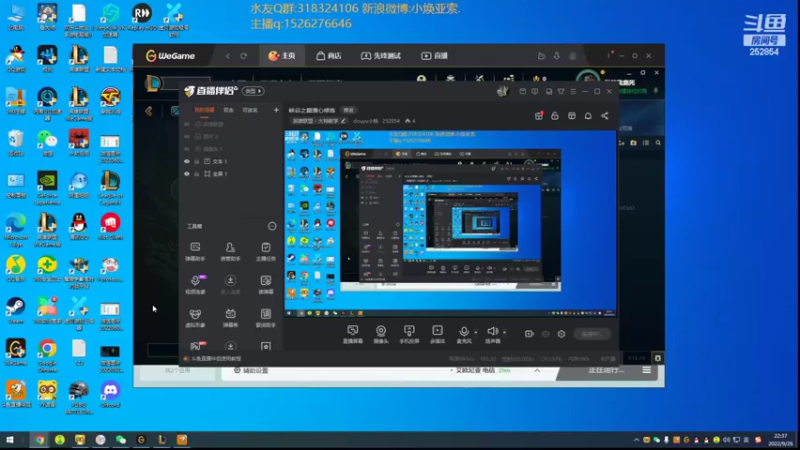This screenshot has height=450, width=800.
Task: Click the gift box icon with red dot
Action: click(539, 116)
